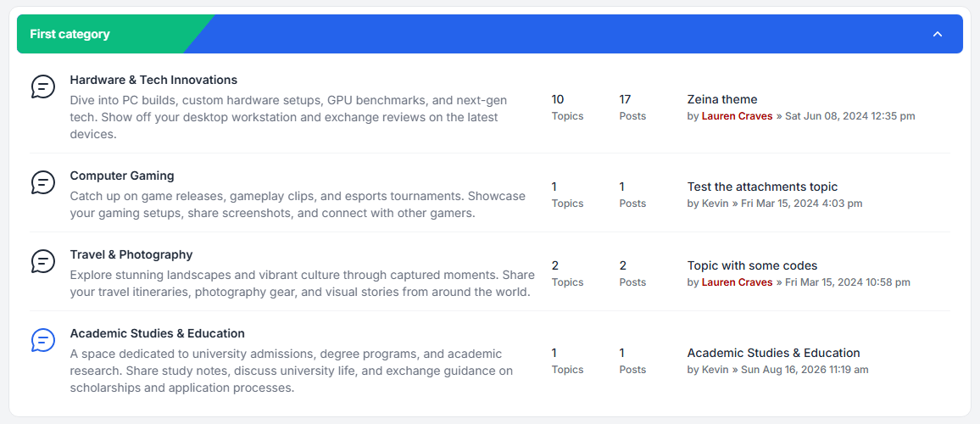The height and width of the screenshot is (424, 980).
Task: Open the Hardware & Tech Innovations forum
Action: click(153, 80)
